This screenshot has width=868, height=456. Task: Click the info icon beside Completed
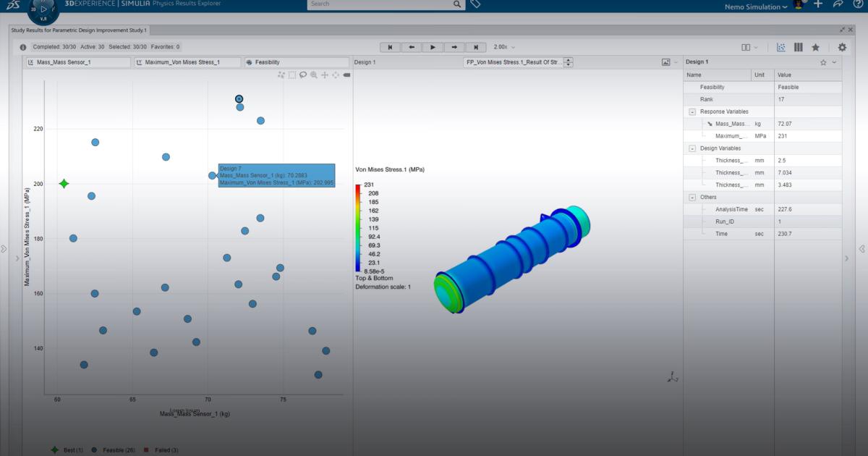[24, 47]
